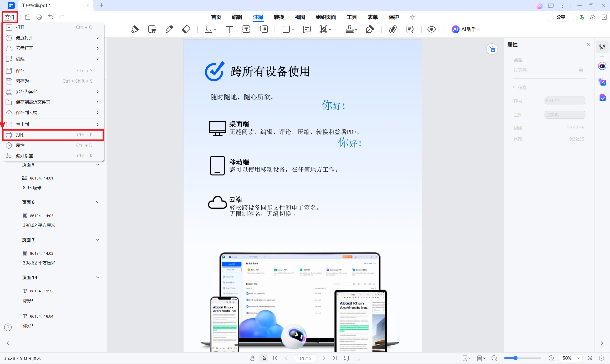The width and height of the screenshot is (610, 364).
Task: Attach a file with the paperclip tool
Action: [x=392, y=29]
